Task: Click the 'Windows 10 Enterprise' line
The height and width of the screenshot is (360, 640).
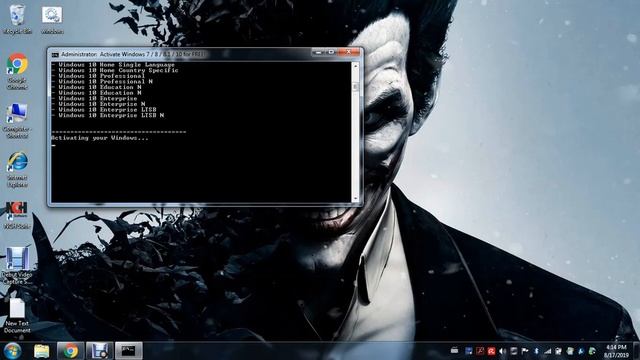Action: click(x=98, y=98)
